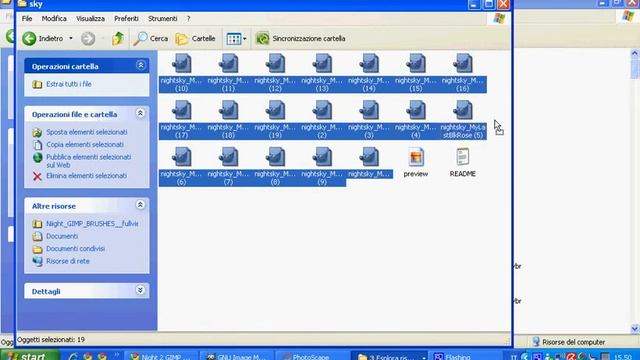Go up one folder level icon

click(x=118, y=38)
